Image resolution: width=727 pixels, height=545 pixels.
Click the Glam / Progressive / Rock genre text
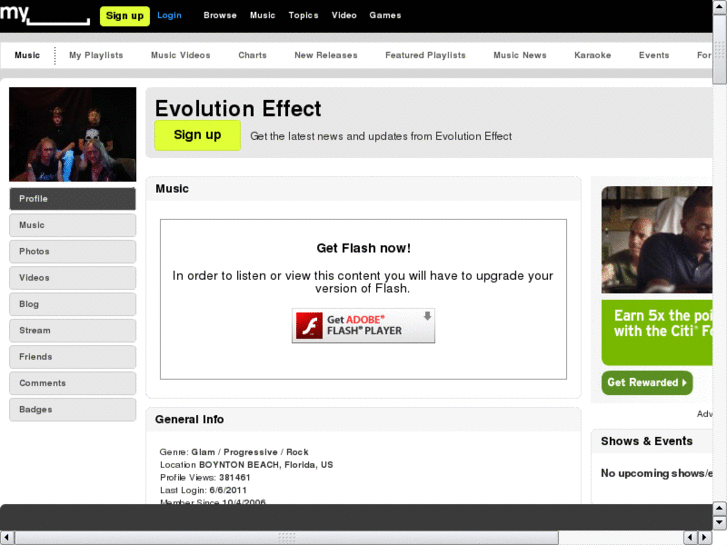(x=250, y=452)
